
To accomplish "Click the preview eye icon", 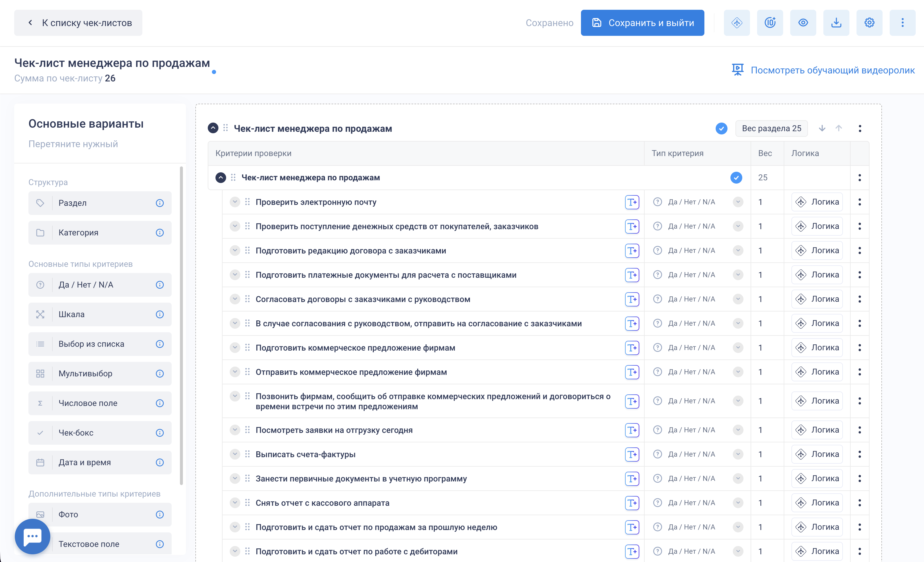I will point(803,23).
